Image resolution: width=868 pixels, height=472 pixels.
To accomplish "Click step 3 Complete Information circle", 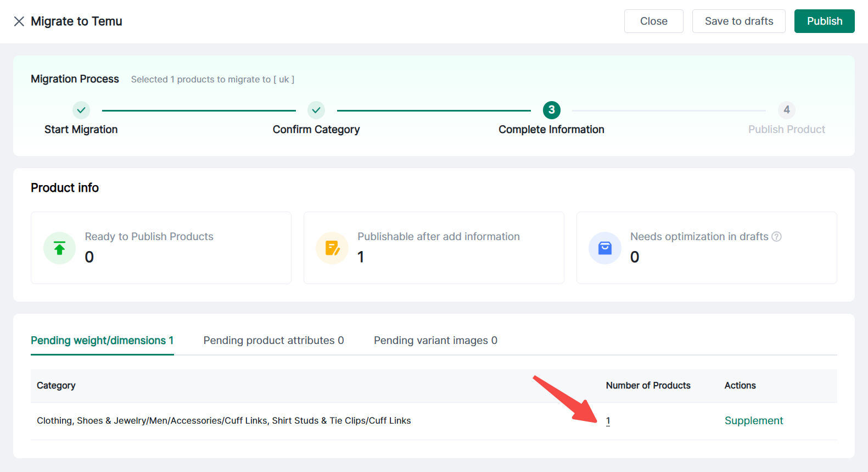I will 551,110.
